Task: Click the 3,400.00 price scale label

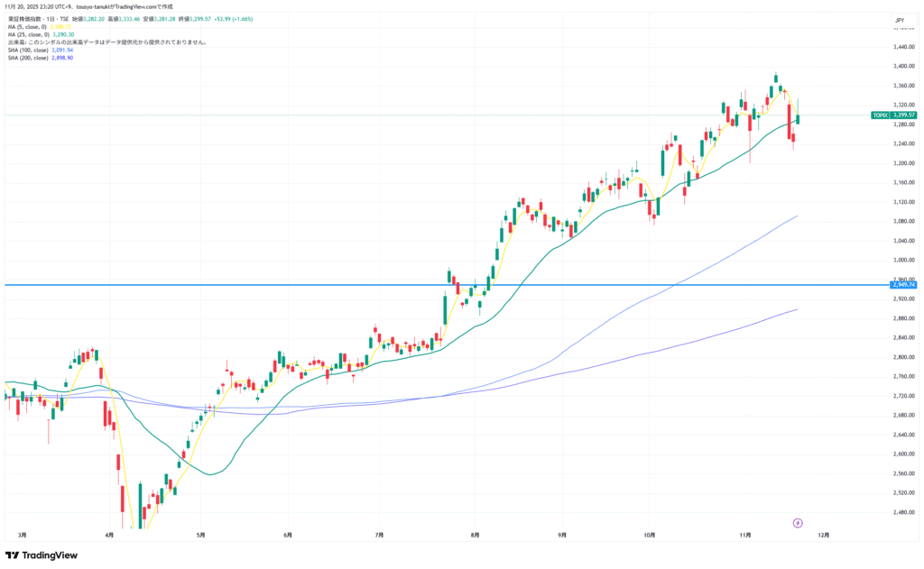Action: [902, 67]
